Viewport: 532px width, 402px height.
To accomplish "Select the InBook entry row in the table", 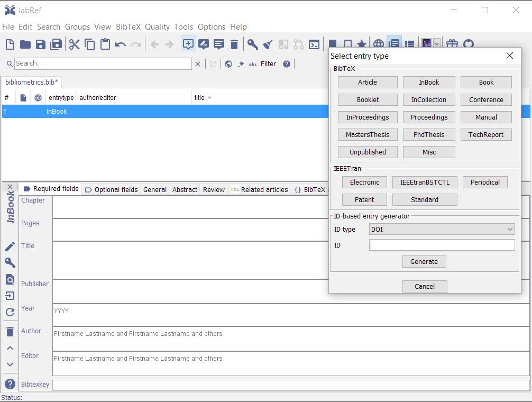I will tap(165, 111).
